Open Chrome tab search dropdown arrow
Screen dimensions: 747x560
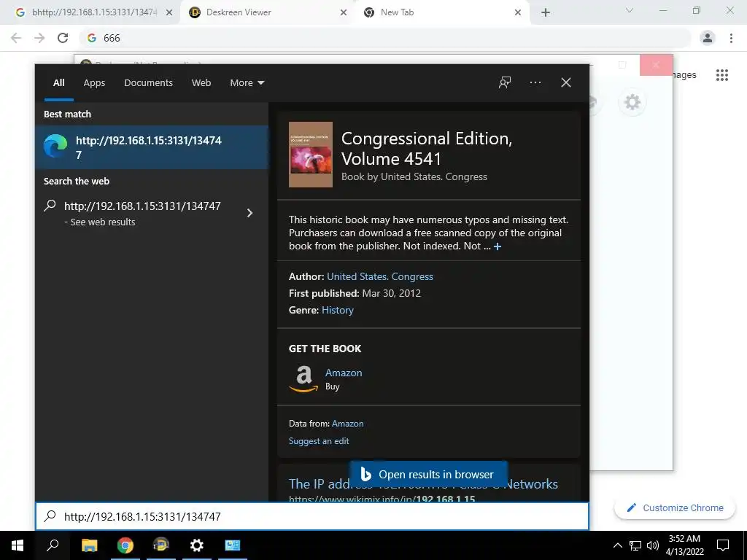coord(630,10)
